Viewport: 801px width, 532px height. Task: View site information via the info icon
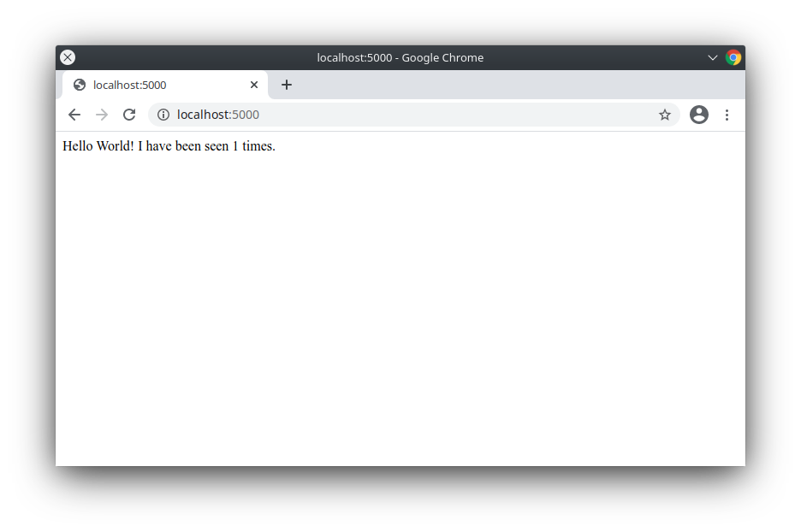(163, 115)
